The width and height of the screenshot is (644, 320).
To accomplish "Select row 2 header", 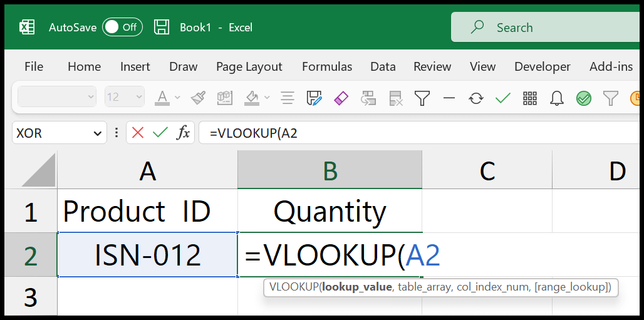I will click(31, 255).
